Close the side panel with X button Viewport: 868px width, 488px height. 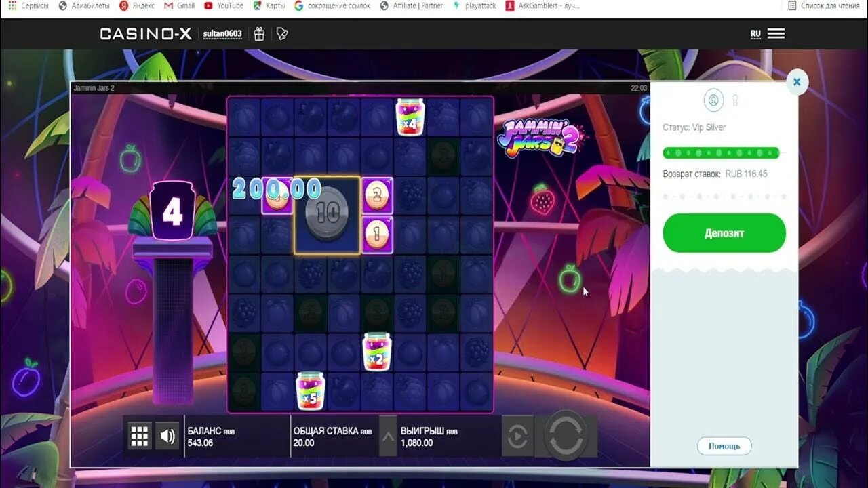point(797,82)
